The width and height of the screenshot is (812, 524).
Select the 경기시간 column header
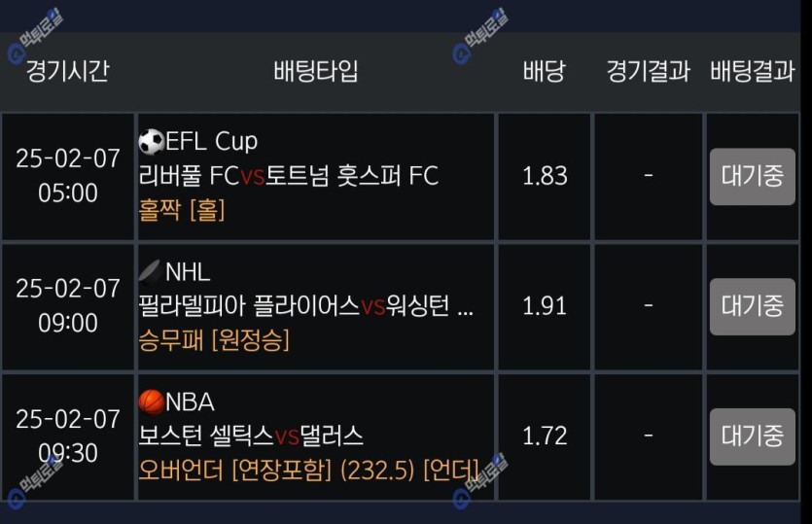point(67,71)
